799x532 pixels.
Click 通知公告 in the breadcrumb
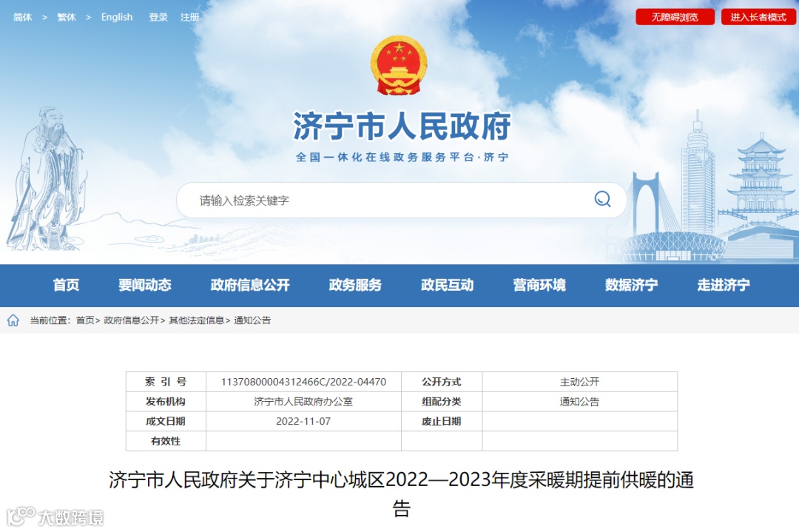pos(252,320)
